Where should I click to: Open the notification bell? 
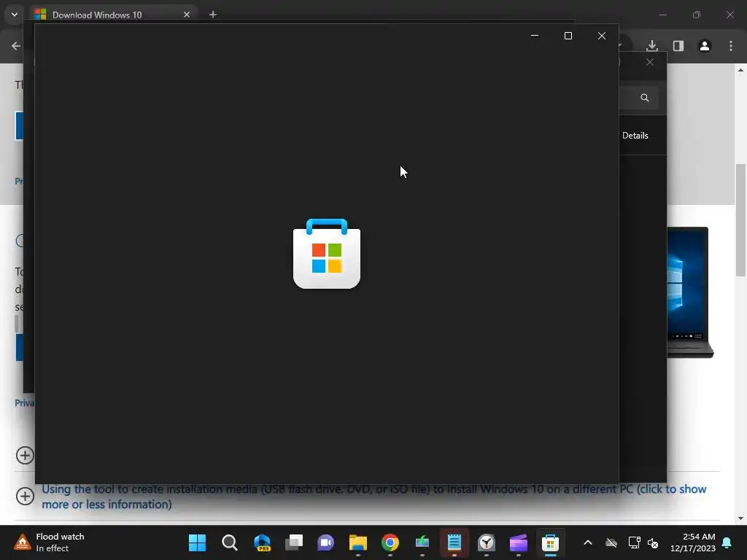coord(727,542)
